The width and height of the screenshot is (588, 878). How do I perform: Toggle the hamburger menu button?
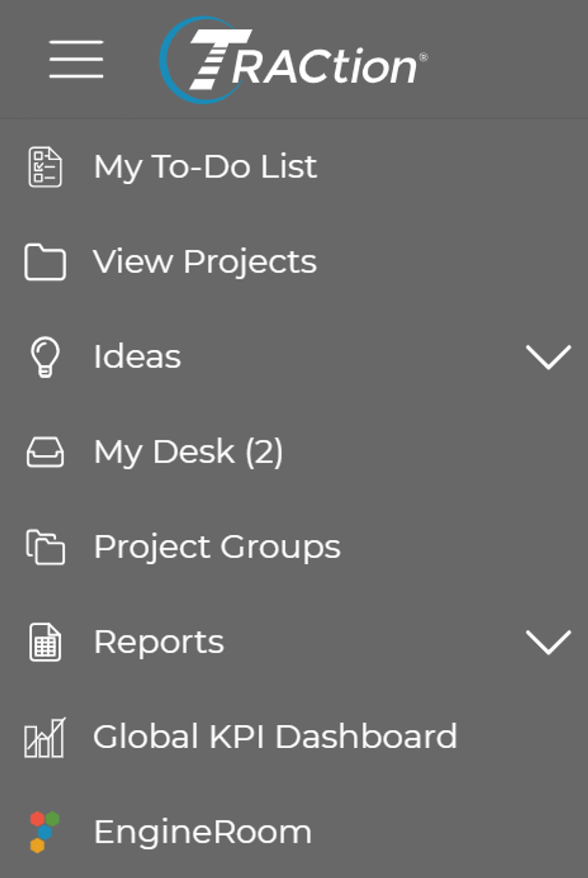click(76, 59)
